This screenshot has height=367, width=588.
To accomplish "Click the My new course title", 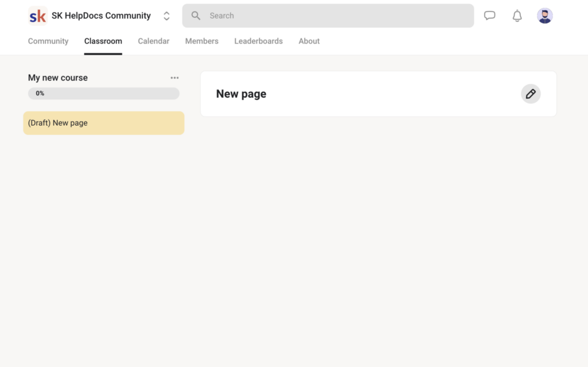I will 58,78.
